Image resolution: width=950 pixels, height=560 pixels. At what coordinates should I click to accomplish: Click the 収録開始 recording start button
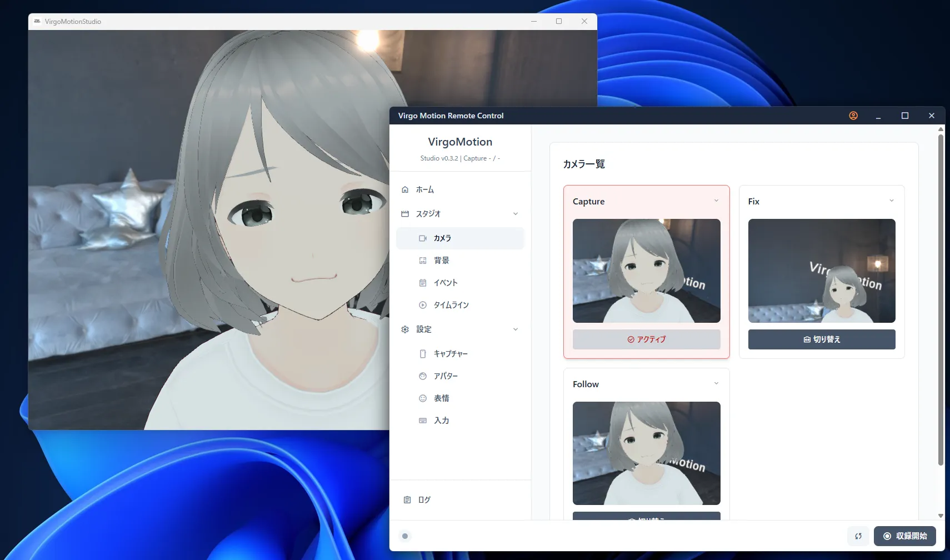point(905,536)
